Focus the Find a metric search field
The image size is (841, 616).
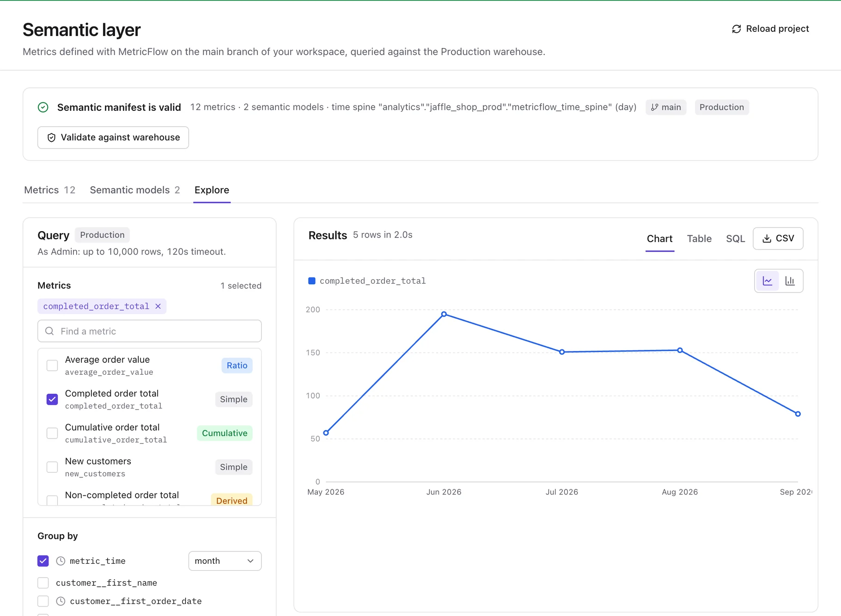(150, 331)
